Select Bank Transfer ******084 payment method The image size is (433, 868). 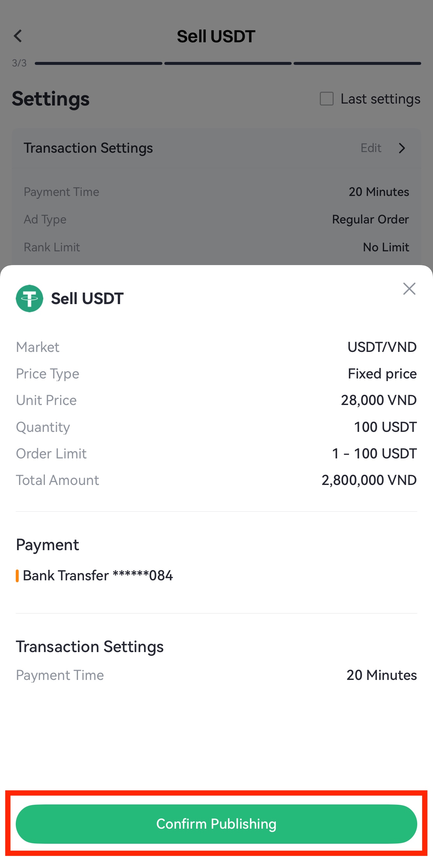tap(98, 575)
